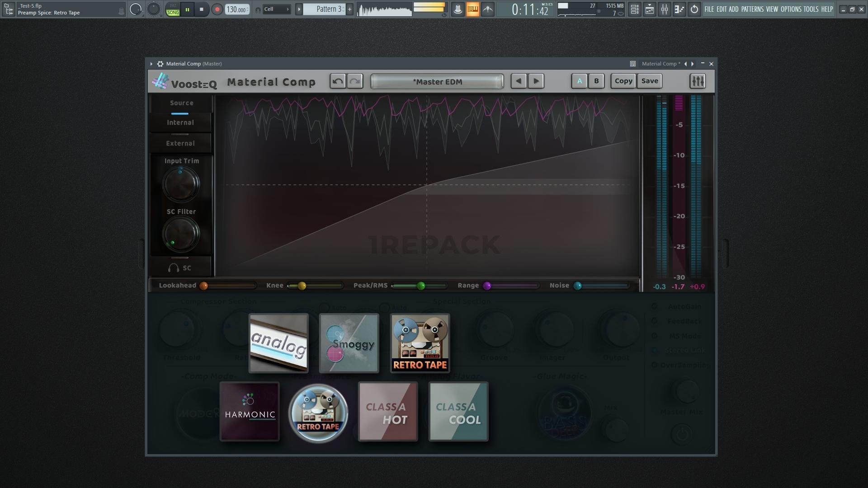The image size is (868, 488).
Task: Expand the Cell snap dropdown
Action: pyautogui.click(x=276, y=9)
